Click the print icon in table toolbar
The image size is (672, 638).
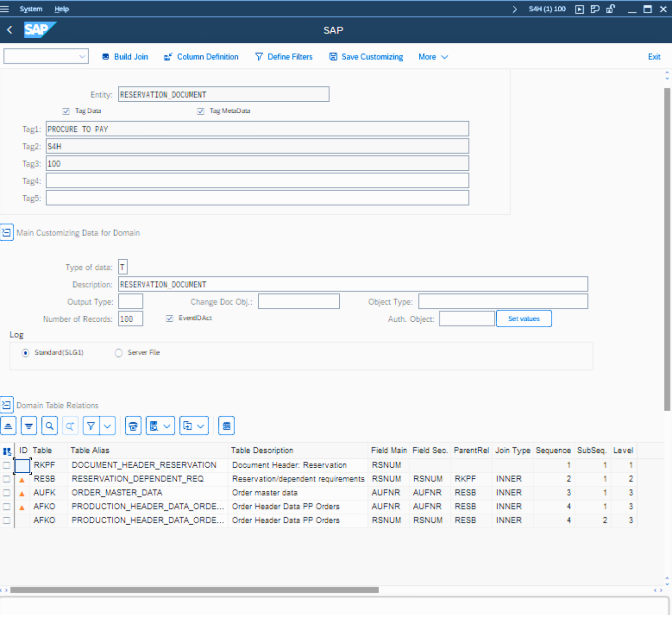click(133, 426)
